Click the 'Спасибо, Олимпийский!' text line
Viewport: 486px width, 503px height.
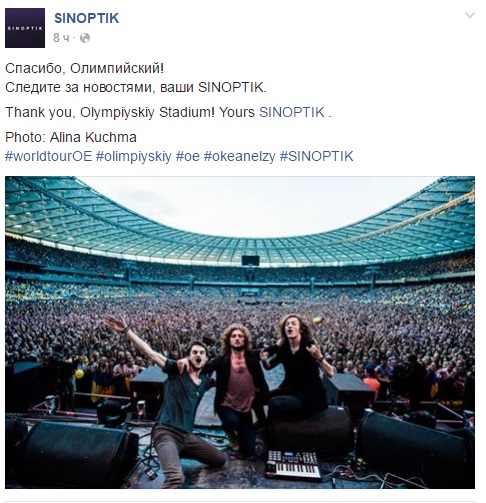(84, 68)
